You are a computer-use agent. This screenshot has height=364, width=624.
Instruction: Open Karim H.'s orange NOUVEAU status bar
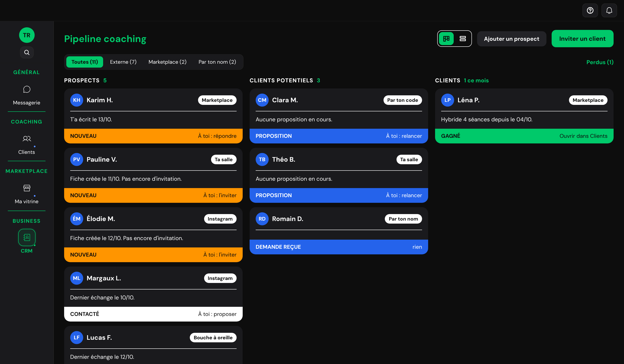[153, 136]
